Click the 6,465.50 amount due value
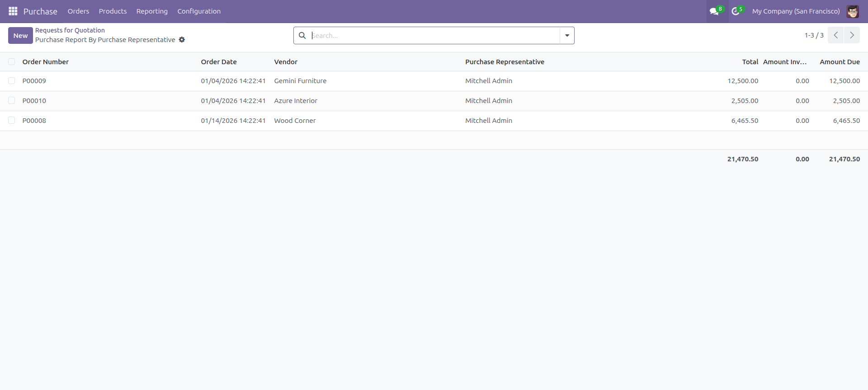The image size is (868, 390). [846, 121]
